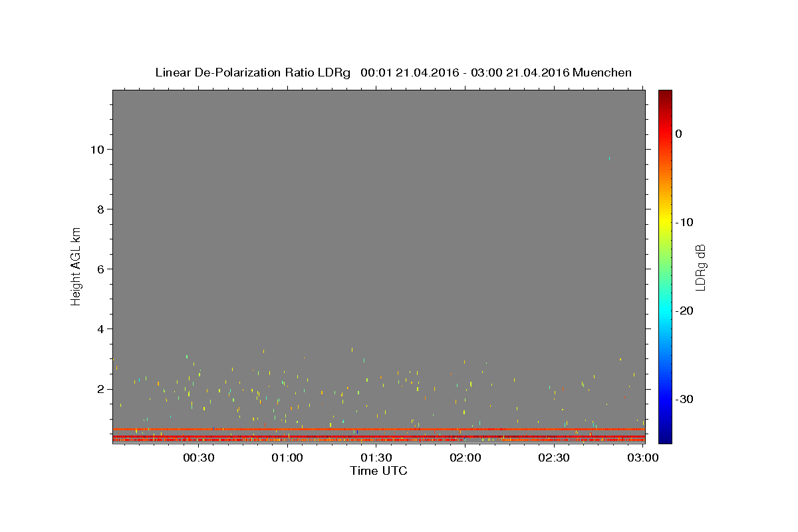This screenshot has height=532, width=798.
Task: Click the dark red top of the colorbar
Action: click(x=665, y=94)
